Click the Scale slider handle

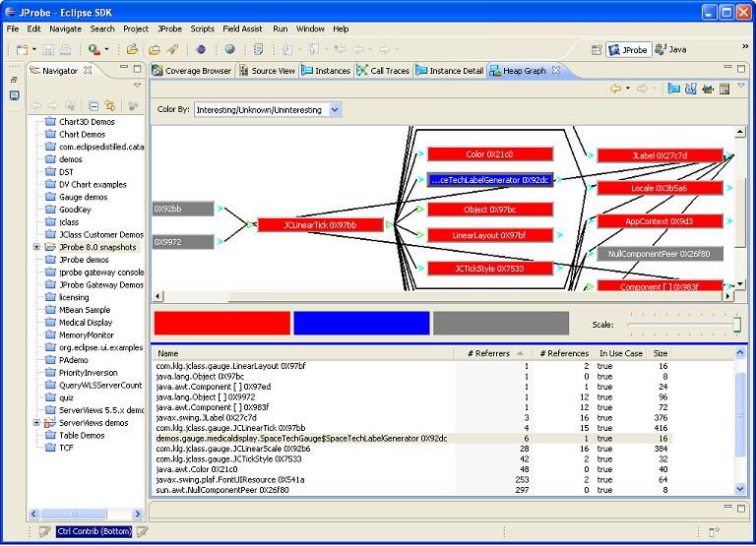point(736,324)
